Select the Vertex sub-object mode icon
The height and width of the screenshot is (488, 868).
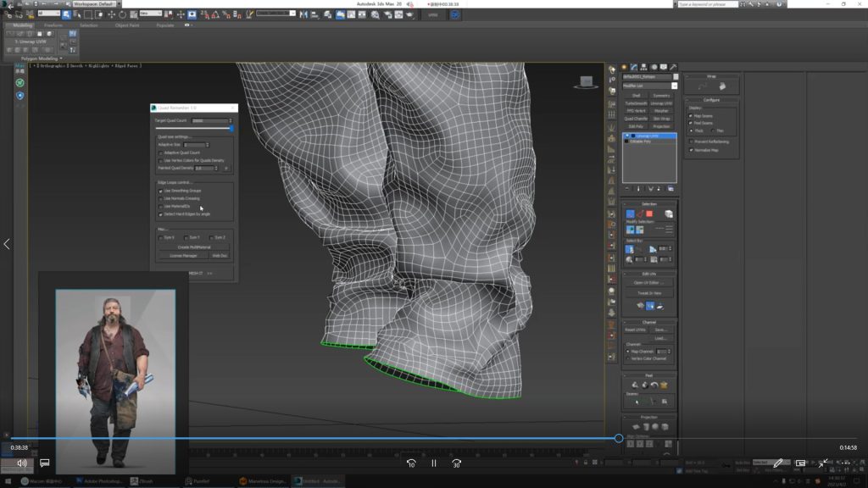coord(630,213)
